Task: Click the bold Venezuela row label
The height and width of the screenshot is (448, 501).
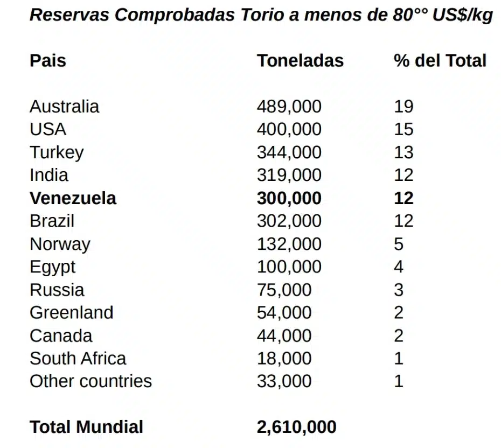Action: [x=73, y=198]
